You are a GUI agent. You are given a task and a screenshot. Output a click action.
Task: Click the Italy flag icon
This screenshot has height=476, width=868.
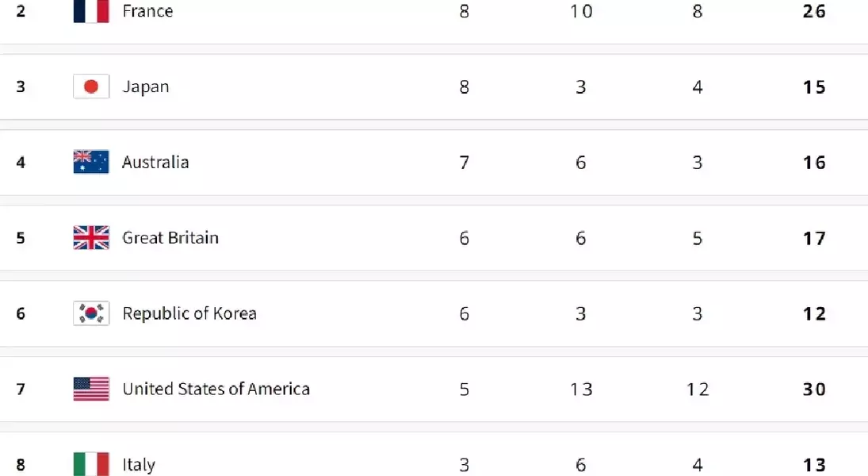pos(91,464)
